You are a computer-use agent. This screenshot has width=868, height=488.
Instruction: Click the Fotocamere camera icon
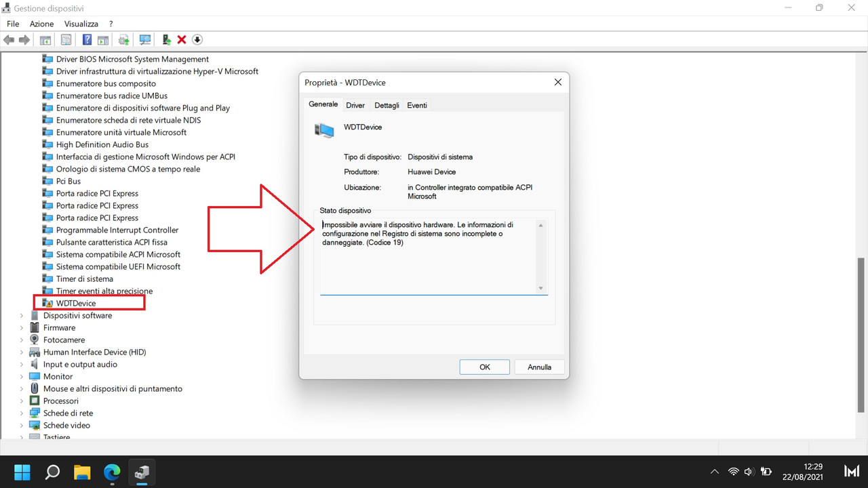(35, 340)
